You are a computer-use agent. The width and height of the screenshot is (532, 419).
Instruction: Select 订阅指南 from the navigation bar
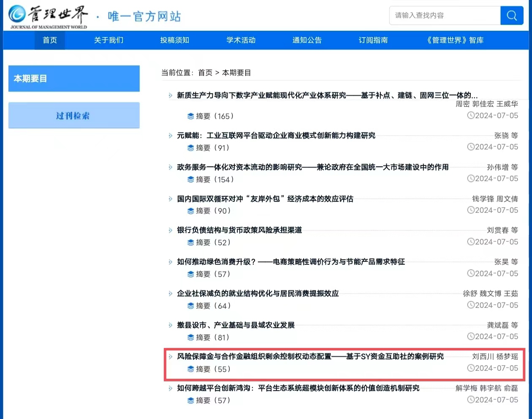(373, 40)
